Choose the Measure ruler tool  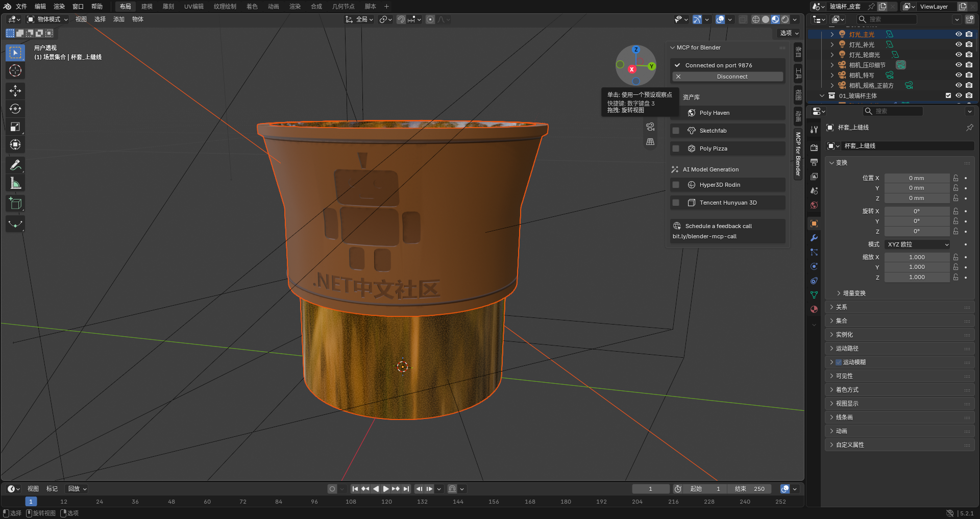pyautogui.click(x=15, y=183)
